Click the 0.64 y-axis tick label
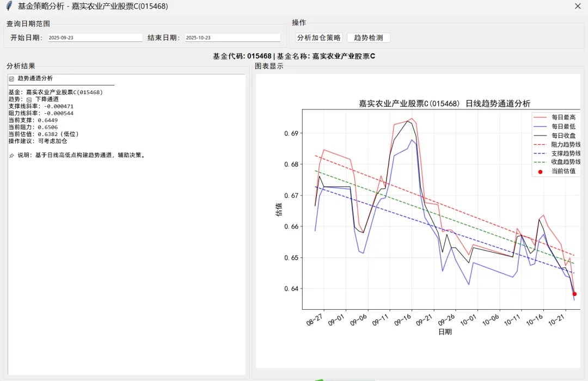This screenshot has width=588, height=381. pos(291,289)
